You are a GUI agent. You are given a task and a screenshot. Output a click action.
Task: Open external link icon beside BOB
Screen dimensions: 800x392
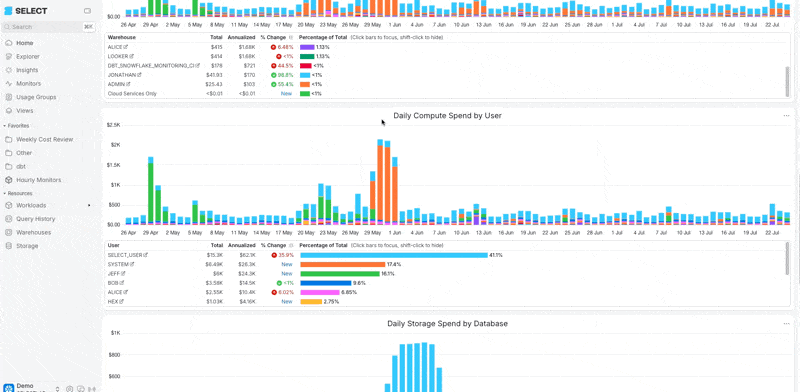click(122, 283)
